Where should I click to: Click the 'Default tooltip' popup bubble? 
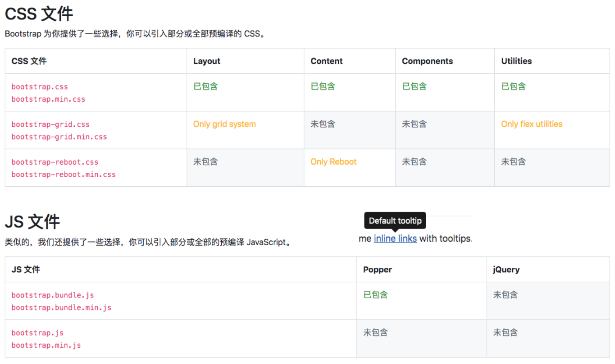click(395, 220)
